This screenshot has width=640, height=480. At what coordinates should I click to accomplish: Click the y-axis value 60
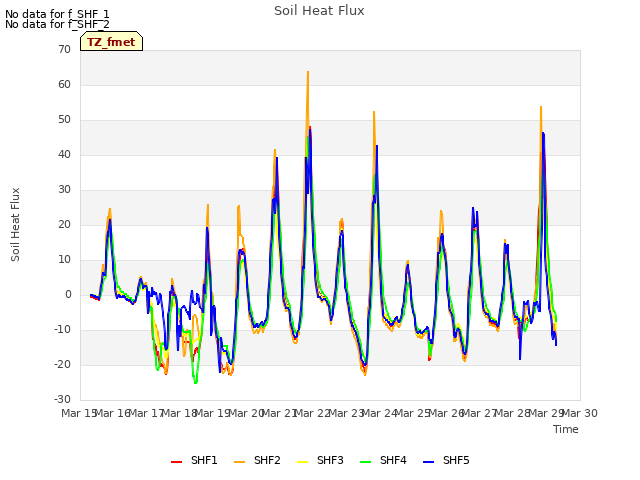click(64, 84)
